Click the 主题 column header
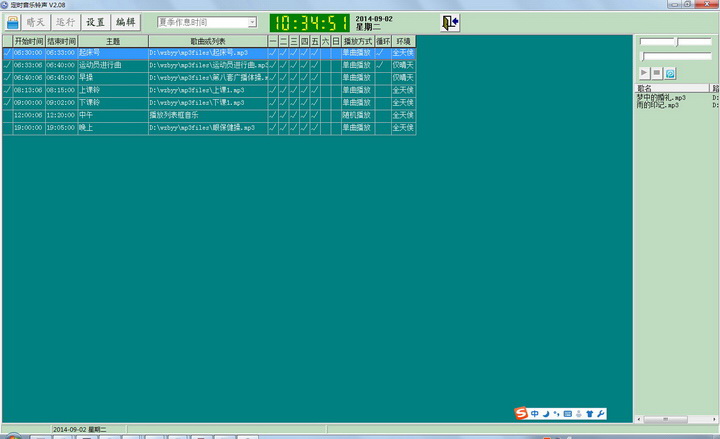 (x=113, y=41)
